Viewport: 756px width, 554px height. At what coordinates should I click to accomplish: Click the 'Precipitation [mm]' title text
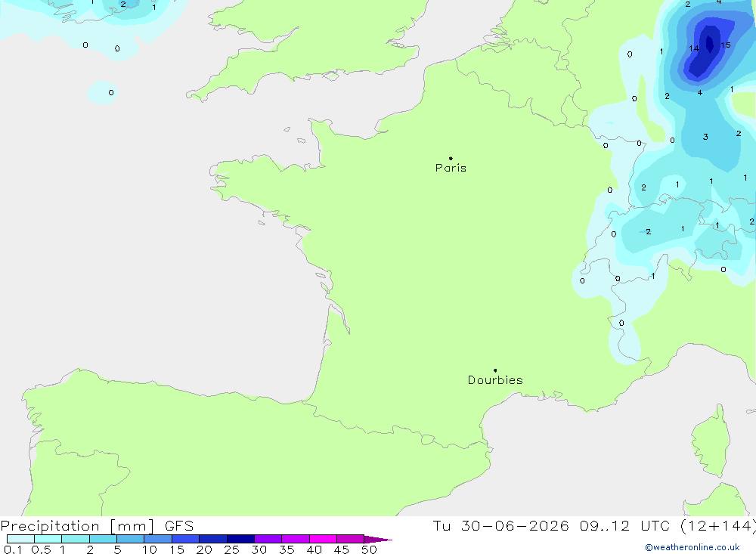point(78,525)
